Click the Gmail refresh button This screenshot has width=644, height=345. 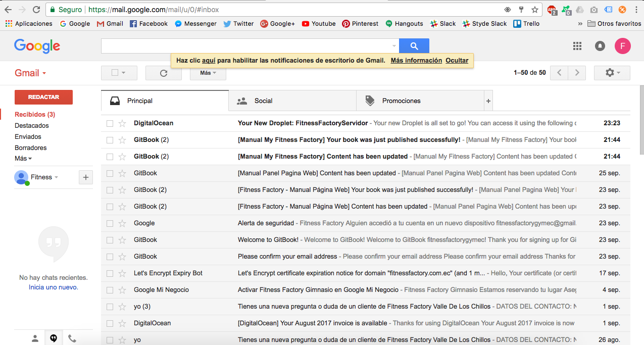pos(163,73)
